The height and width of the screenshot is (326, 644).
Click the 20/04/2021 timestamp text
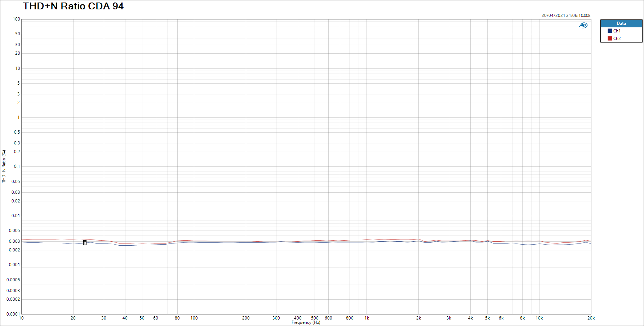click(x=566, y=15)
